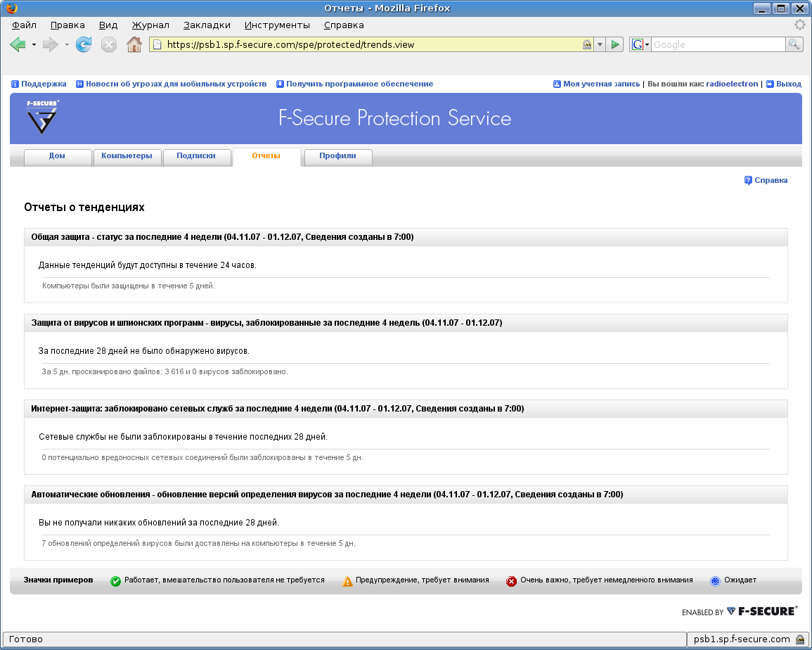
Task: Click the Поддержка link
Action: point(44,84)
